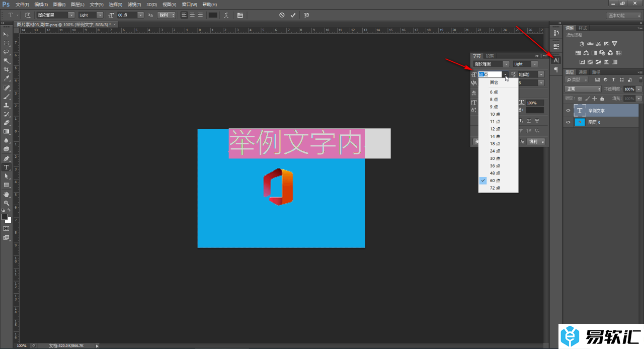
Task: Click the font size field in Character panel
Action: [490, 74]
